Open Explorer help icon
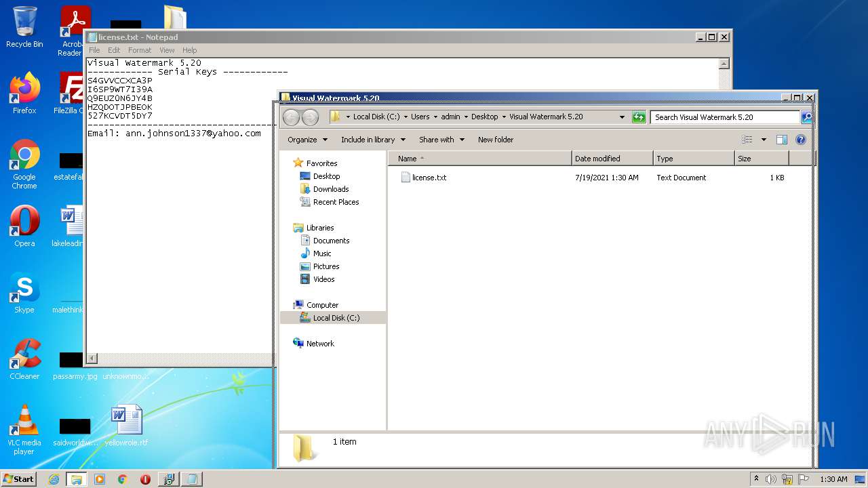Screen dimensions: 868x488 tap(800, 140)
